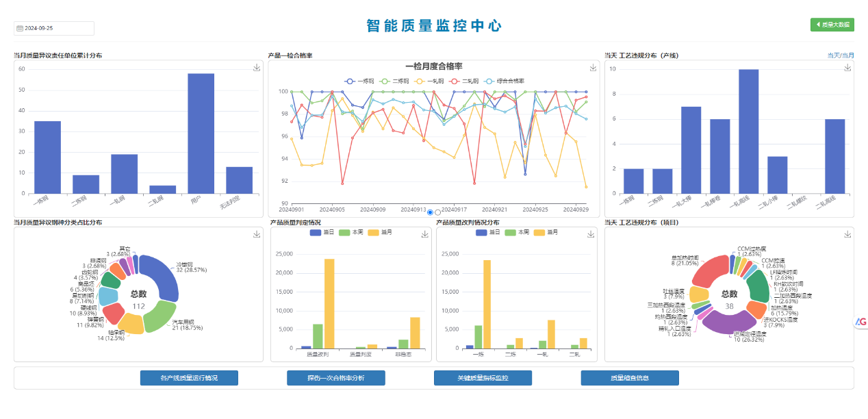
Task: Click download icon on 产品质量判定情况 chart
Action: 425,234
